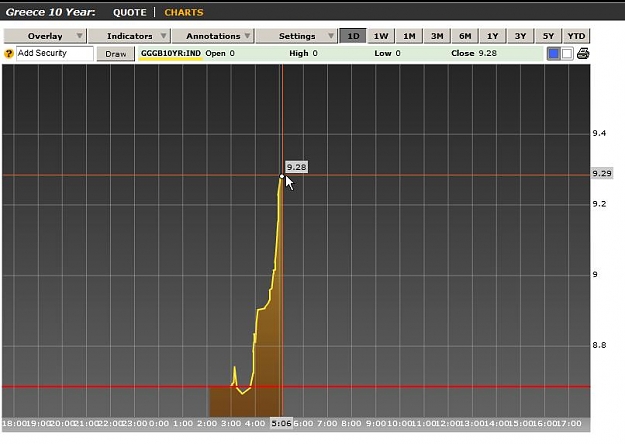This screenshot has width=625, height=444.
Task: Click the 17:00 time axis label
Action: click(x=568, y=423)
